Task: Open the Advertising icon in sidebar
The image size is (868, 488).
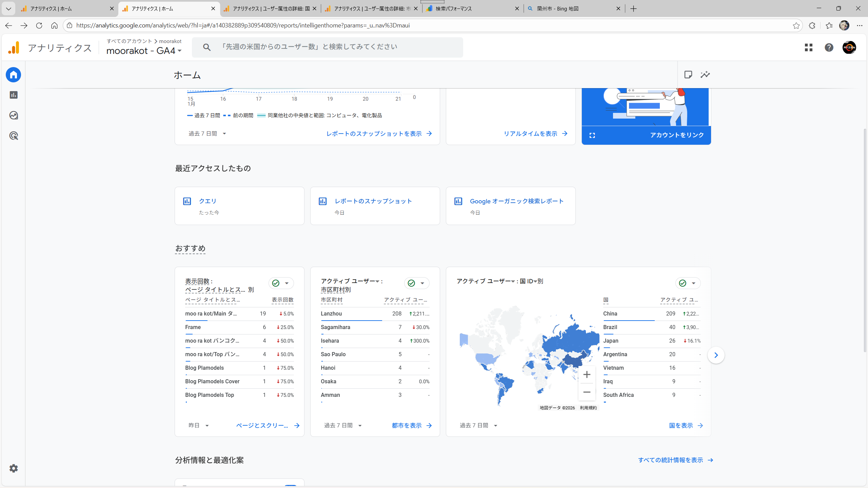Action: [14, 136]
